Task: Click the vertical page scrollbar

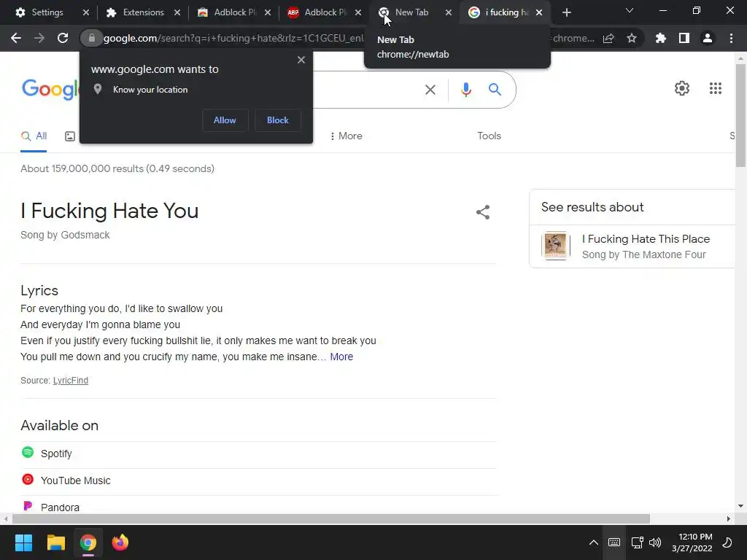Action: click(x=740, y=116)
